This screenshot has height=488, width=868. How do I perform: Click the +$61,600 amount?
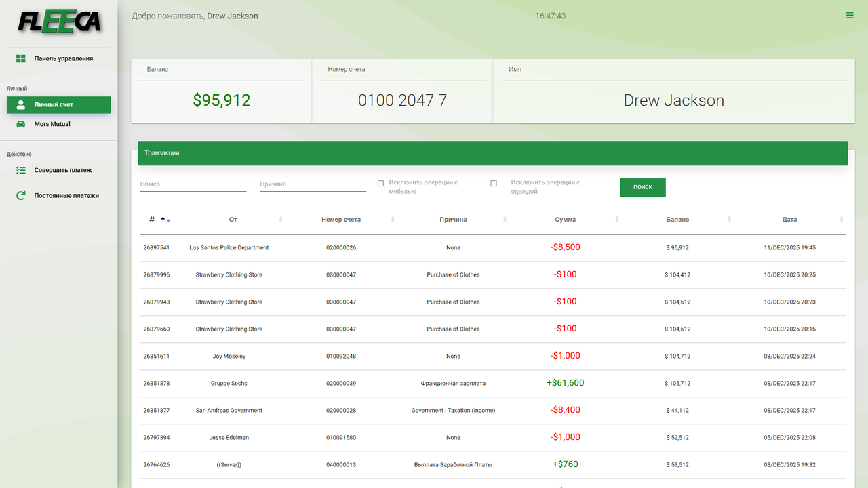coord(566,383)
